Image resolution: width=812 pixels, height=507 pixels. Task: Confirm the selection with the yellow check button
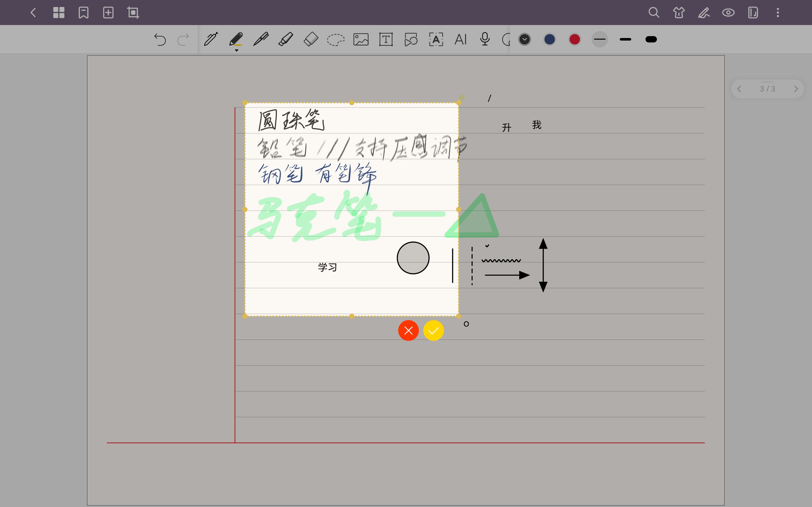click(x=433, y=331)
